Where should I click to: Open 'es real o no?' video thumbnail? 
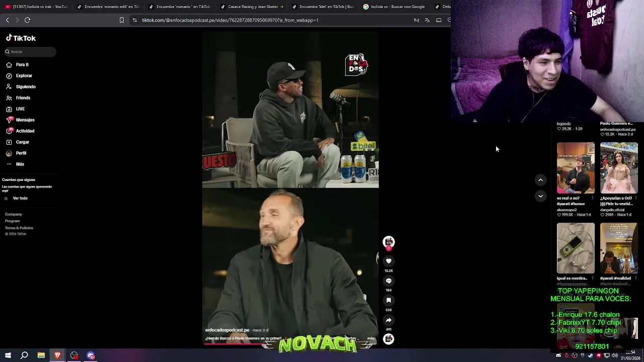(576, 168)
